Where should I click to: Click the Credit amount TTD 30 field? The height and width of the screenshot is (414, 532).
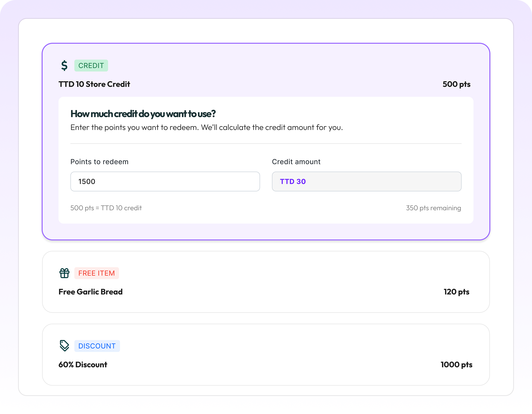pyautogui.click(x=366, y=182)
